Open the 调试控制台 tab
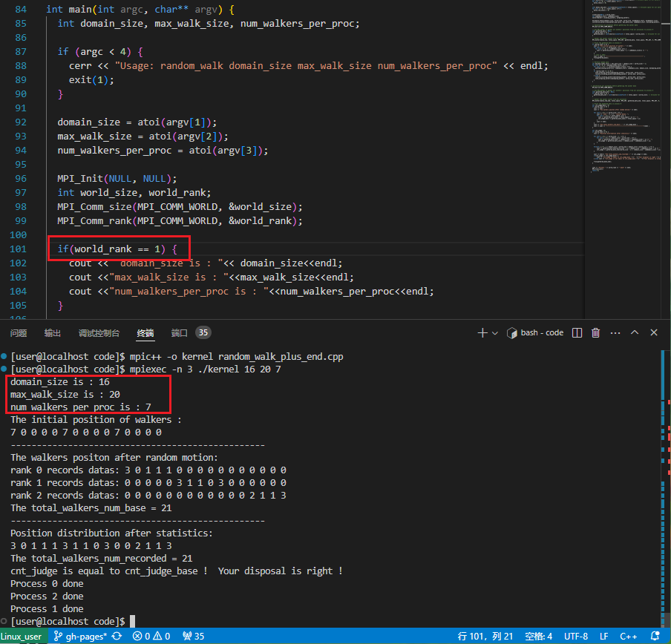This screenshot has height=644, width=671. 99,333
